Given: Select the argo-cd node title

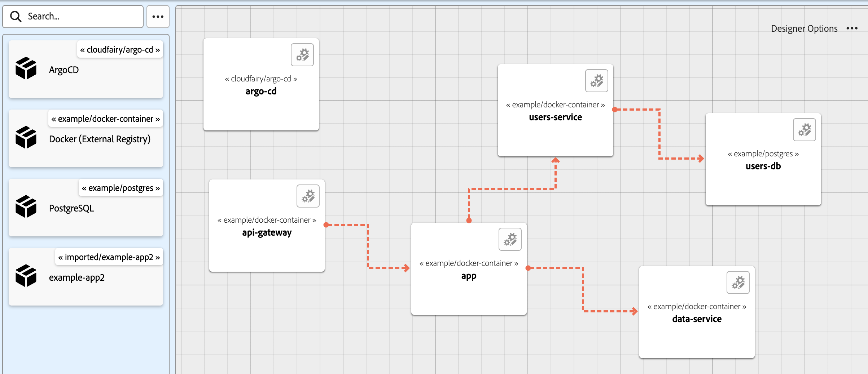Looking at the screenshot, I should pos(261,91).
